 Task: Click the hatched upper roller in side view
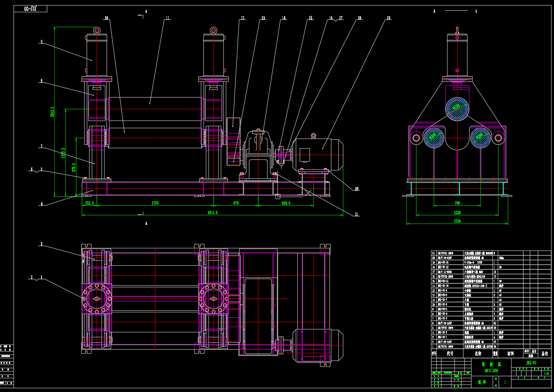[x=457, y=109]
